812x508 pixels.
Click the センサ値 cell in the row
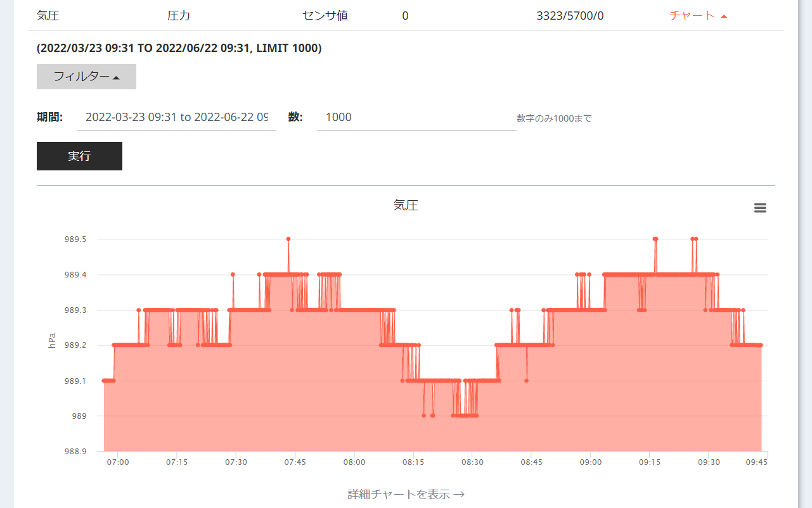325,16
